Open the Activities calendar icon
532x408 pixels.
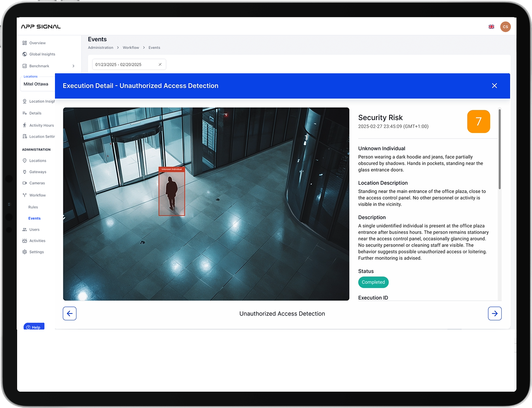(25, 241)
